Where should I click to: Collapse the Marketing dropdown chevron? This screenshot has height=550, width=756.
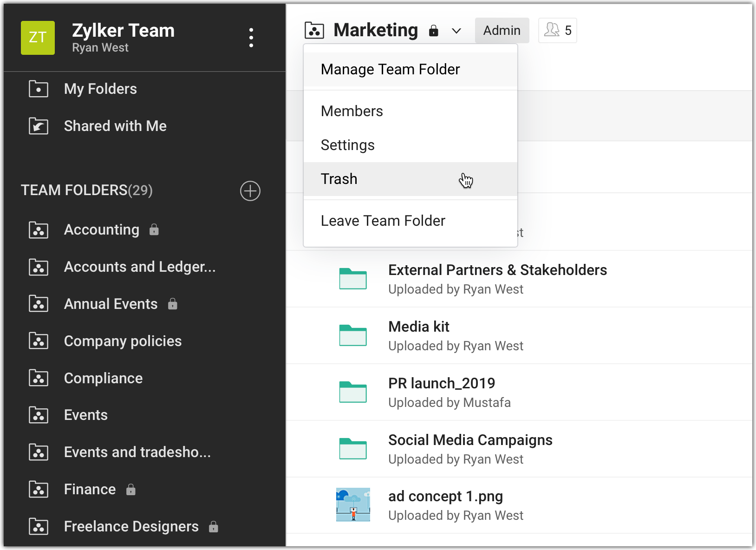click(456, 31)
